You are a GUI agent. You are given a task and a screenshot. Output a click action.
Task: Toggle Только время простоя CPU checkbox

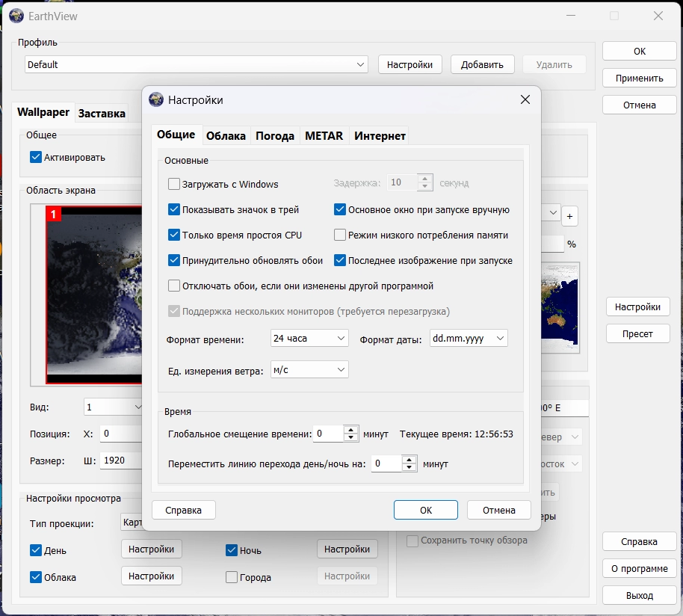pos(174,235)
